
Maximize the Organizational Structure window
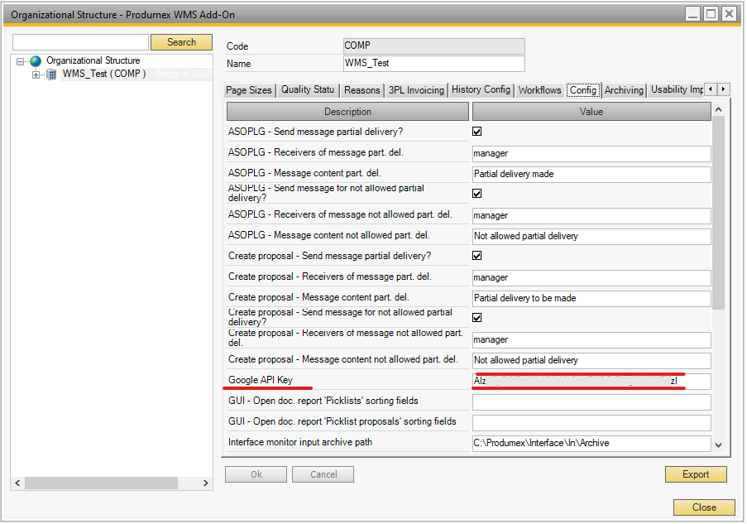pos(711,14)
